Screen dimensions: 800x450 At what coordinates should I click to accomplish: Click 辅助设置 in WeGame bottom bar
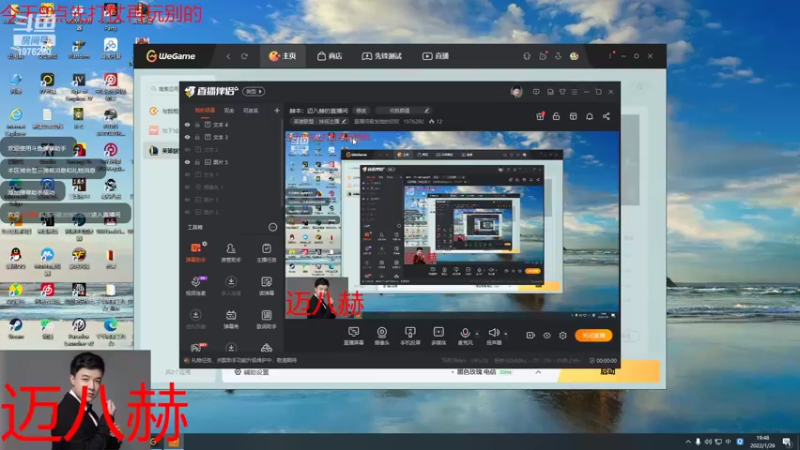coord(252,372)
